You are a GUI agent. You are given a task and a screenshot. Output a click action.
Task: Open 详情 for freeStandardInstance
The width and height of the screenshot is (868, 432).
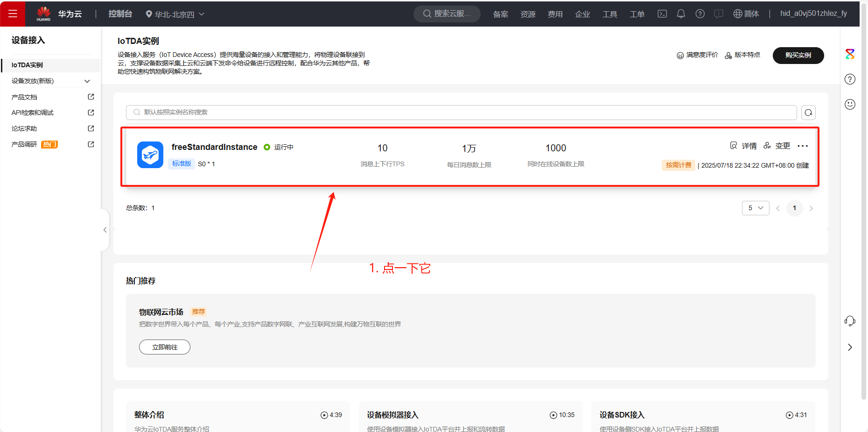pos(743,146)
